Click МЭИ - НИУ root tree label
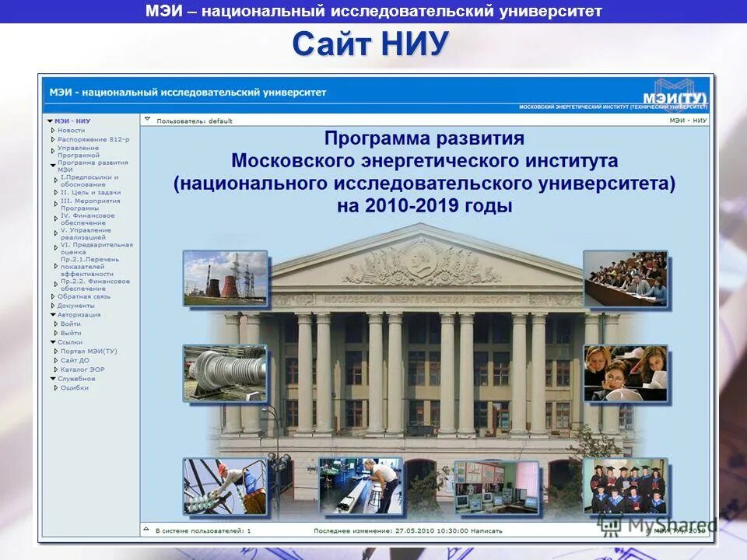This screenshot has height=560, width=747. [72, 121]
